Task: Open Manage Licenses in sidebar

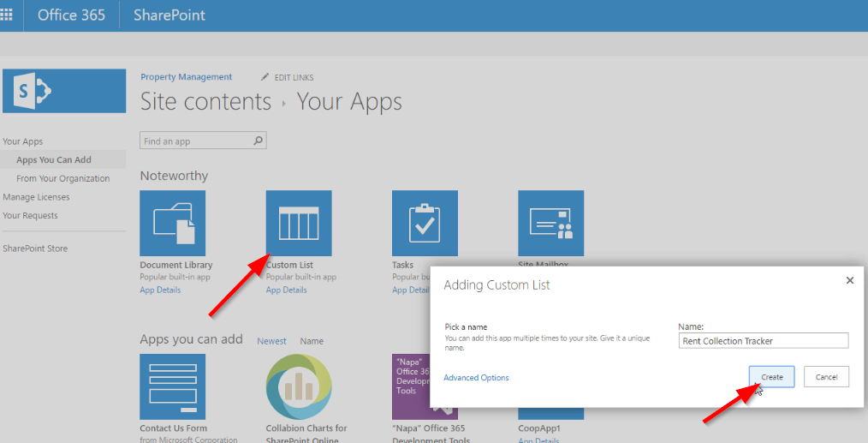Action: point(36,197)
